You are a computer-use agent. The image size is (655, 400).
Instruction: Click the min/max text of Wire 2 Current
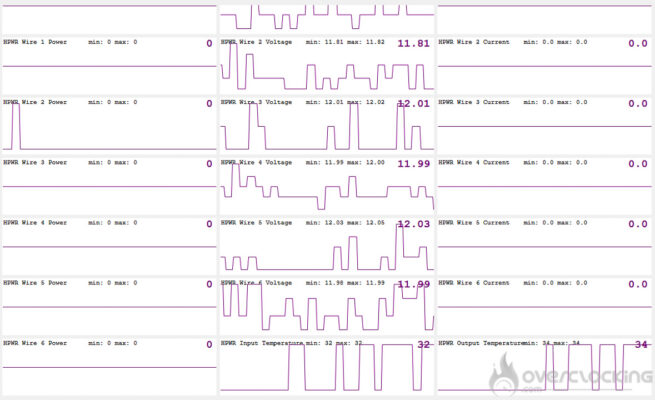tap(555, 42)
